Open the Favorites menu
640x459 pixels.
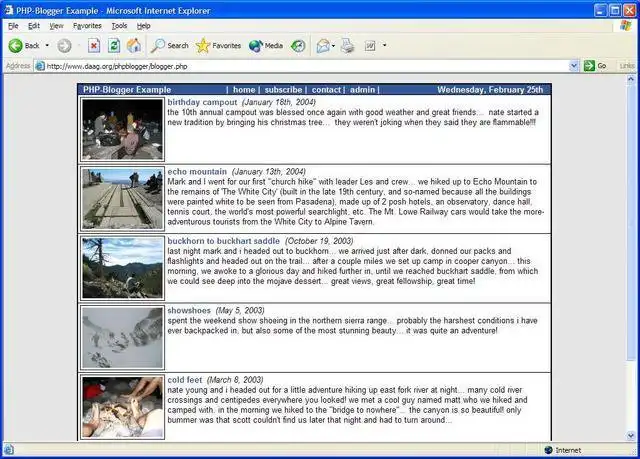click(x=87, y=26)
